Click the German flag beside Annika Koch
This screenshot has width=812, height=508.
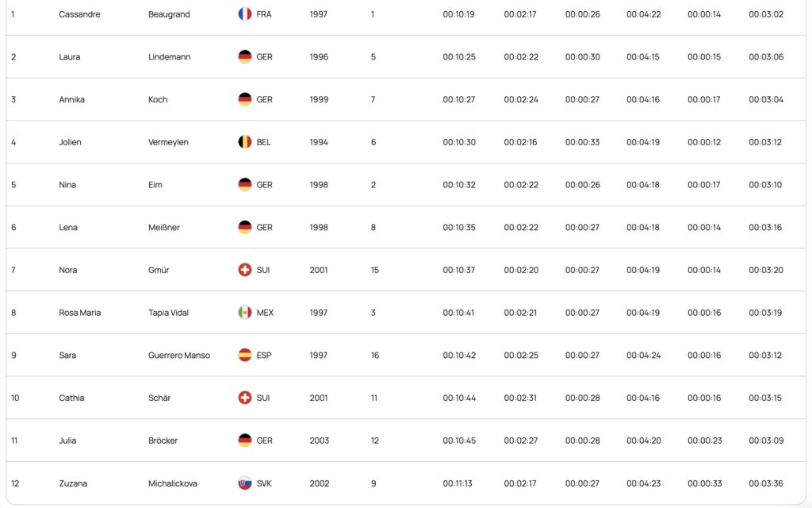pos(245,100)
